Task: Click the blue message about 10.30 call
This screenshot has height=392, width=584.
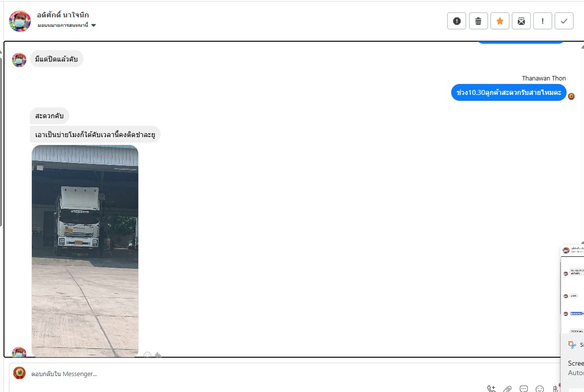Action: coord(509,92)
